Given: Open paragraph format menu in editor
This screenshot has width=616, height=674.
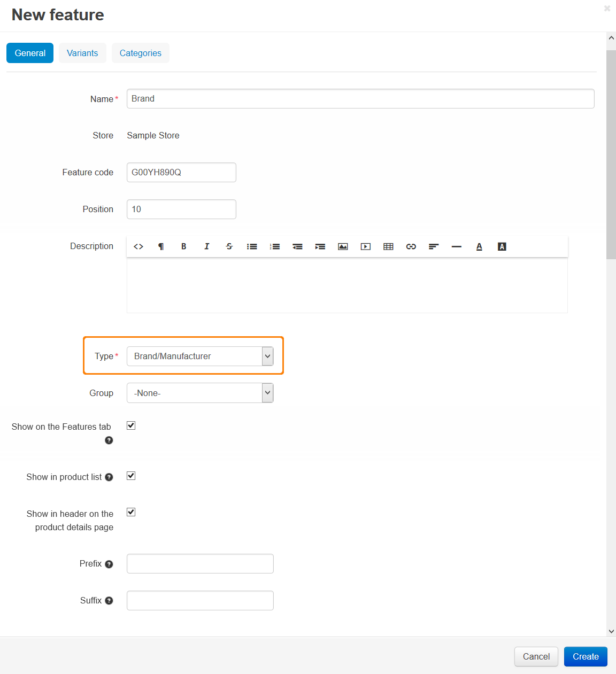Looking at the screenshot, I should click(x=161, y=246).
